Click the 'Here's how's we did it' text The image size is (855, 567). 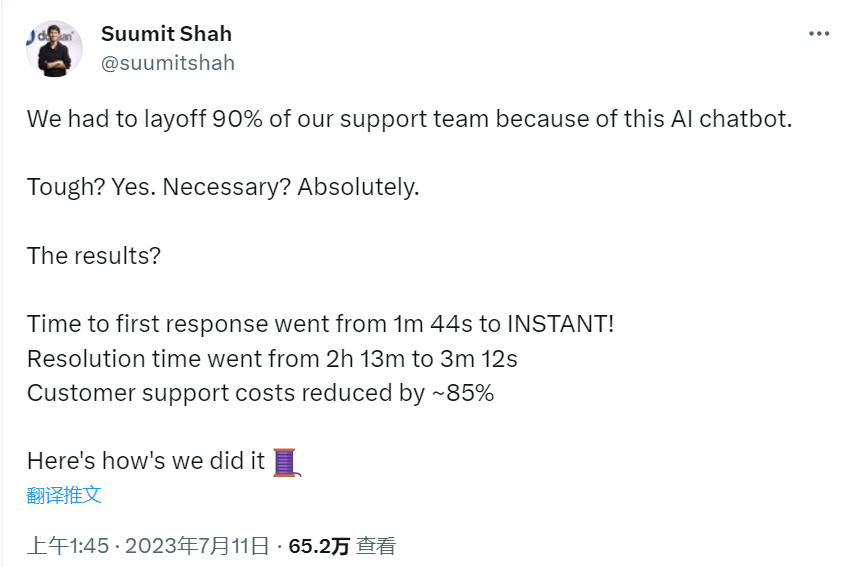point(146,461)
